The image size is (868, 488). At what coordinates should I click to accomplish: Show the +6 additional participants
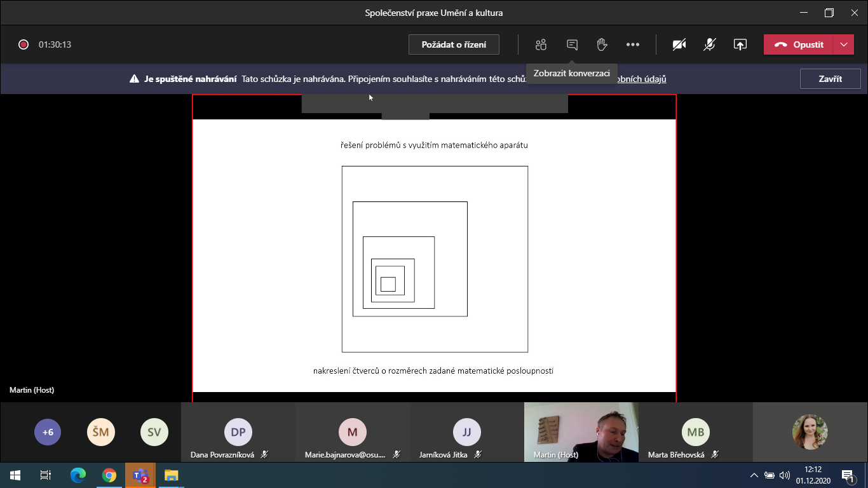coord(48,432)
